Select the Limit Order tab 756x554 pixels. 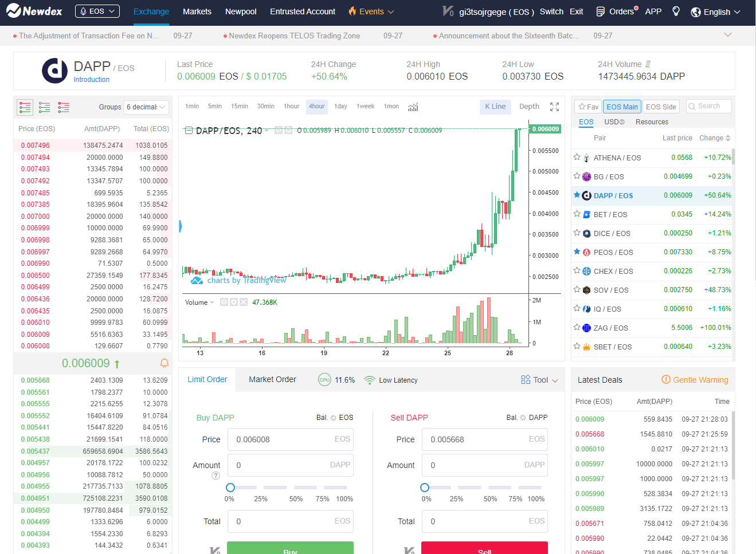click(x=207, y=379)
